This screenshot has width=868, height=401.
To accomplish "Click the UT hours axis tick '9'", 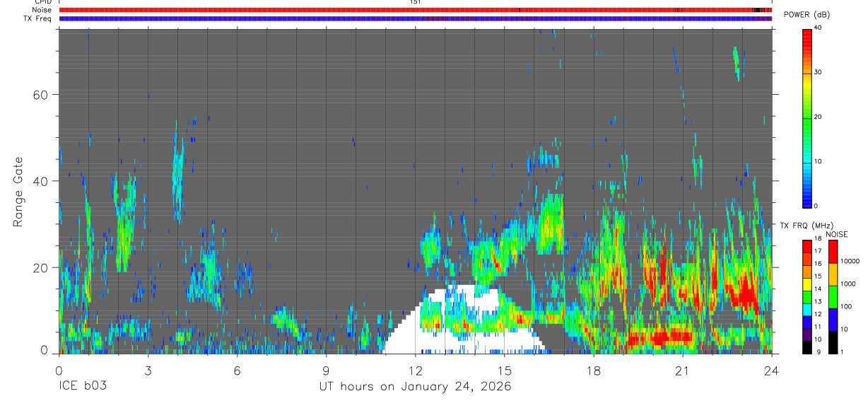I will (326, 370).
